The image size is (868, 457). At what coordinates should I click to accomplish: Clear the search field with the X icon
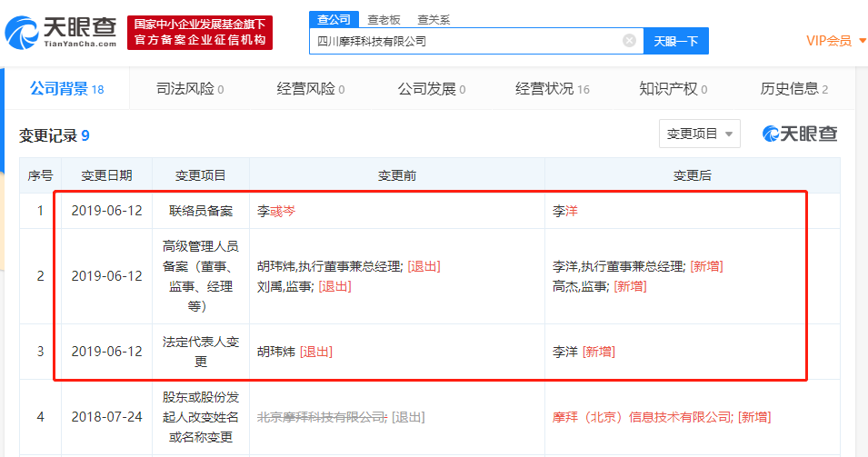[629, 40]
